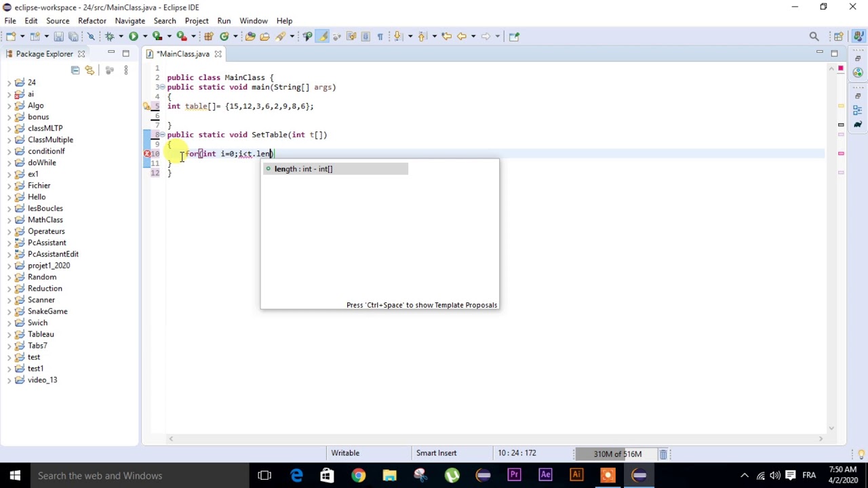Click the Save All toolbar icon
This screenshot has width=868, height=488.
point(73,37)
